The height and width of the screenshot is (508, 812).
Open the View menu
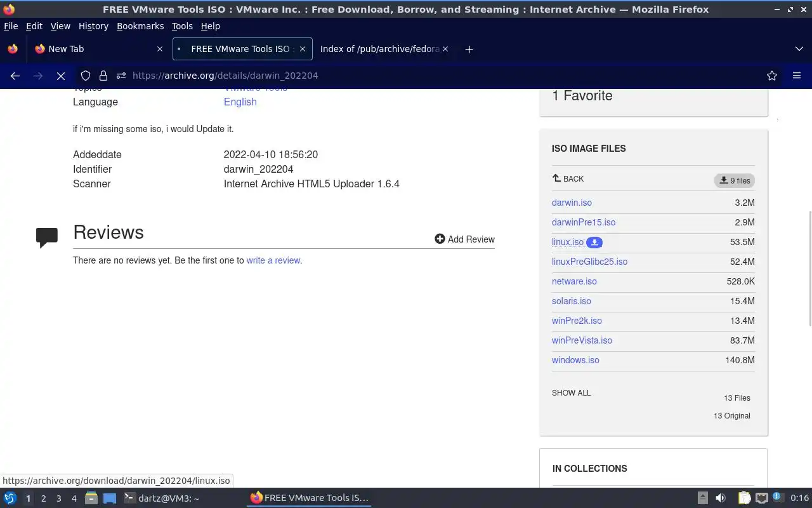click(60, 26)
